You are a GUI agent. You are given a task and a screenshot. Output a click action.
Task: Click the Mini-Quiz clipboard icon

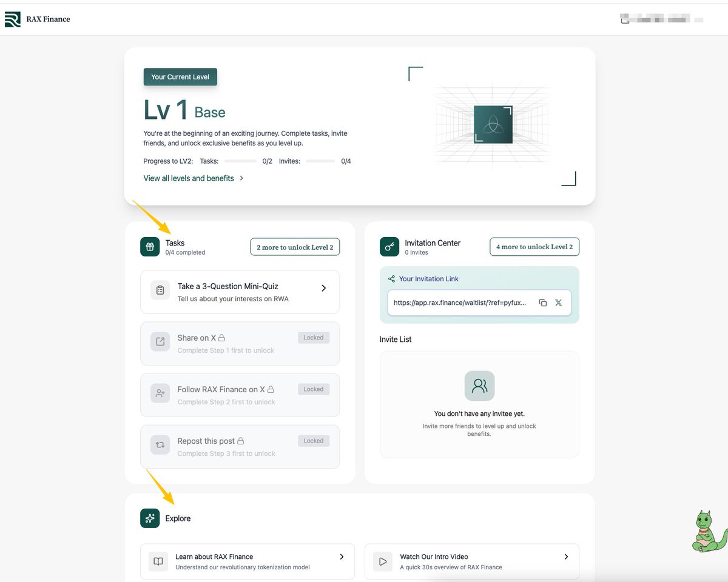[160, 290]
